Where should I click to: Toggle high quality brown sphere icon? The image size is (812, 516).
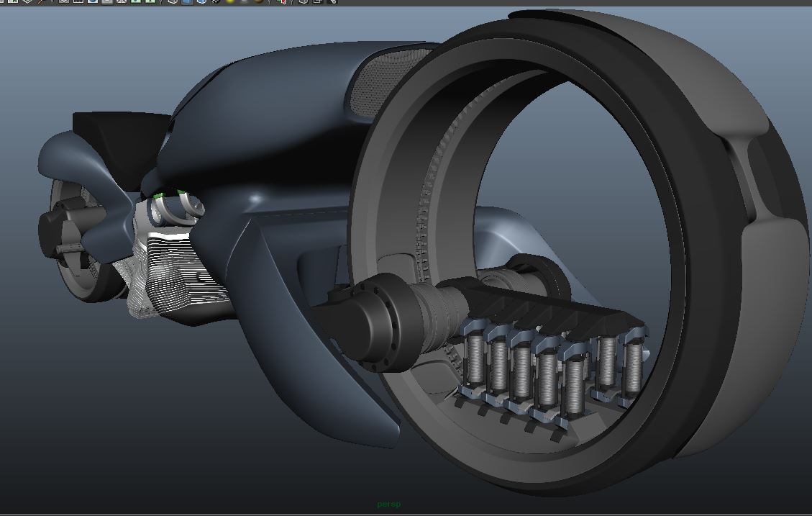[258, 1]
